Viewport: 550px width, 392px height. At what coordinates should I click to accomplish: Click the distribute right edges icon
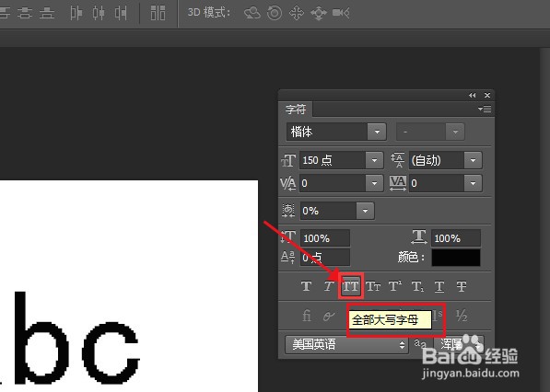coord(121,13)
